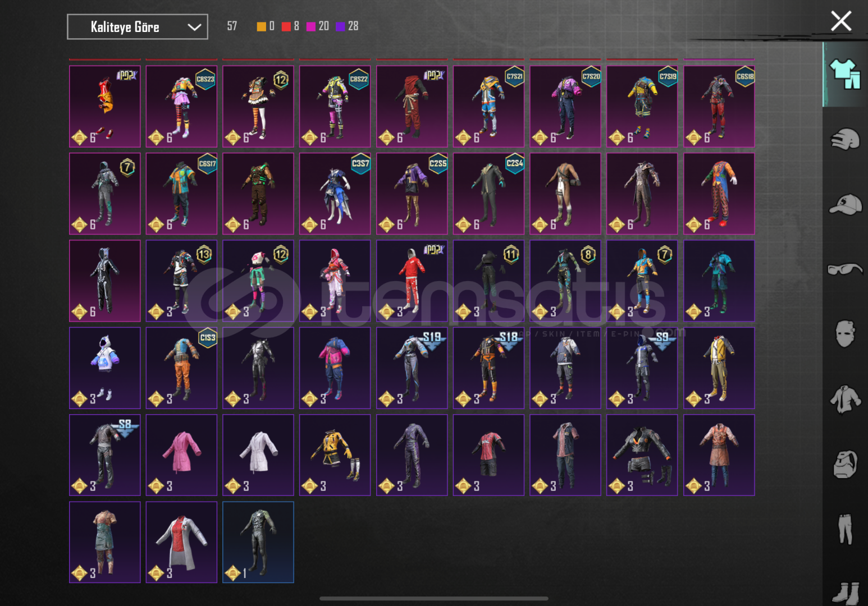Select the C1S3 orange outfit
Viewport: 868px width, 606px height.
pyautogui.click(x=181, y=368)
